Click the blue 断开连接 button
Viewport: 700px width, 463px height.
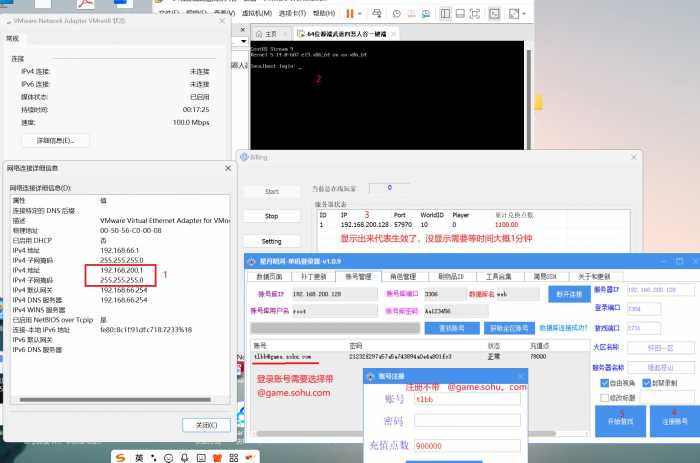click(x=569, y=294)
